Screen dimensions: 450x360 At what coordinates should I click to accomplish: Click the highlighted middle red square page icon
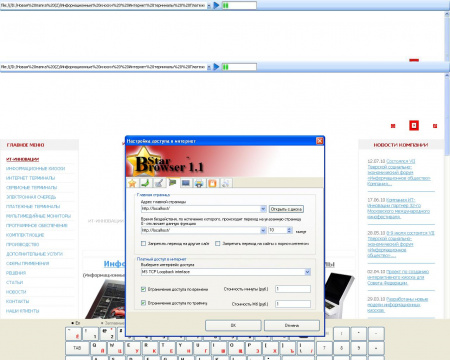414,126
